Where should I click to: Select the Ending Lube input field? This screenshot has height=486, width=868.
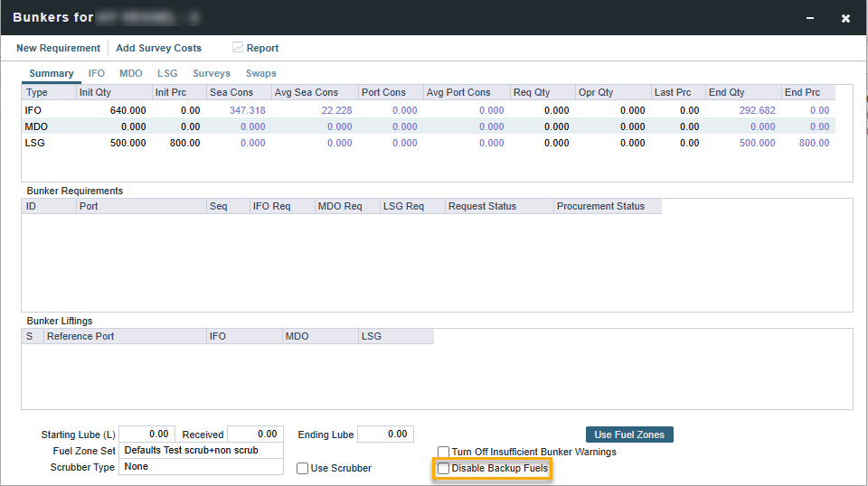[385, 435]
